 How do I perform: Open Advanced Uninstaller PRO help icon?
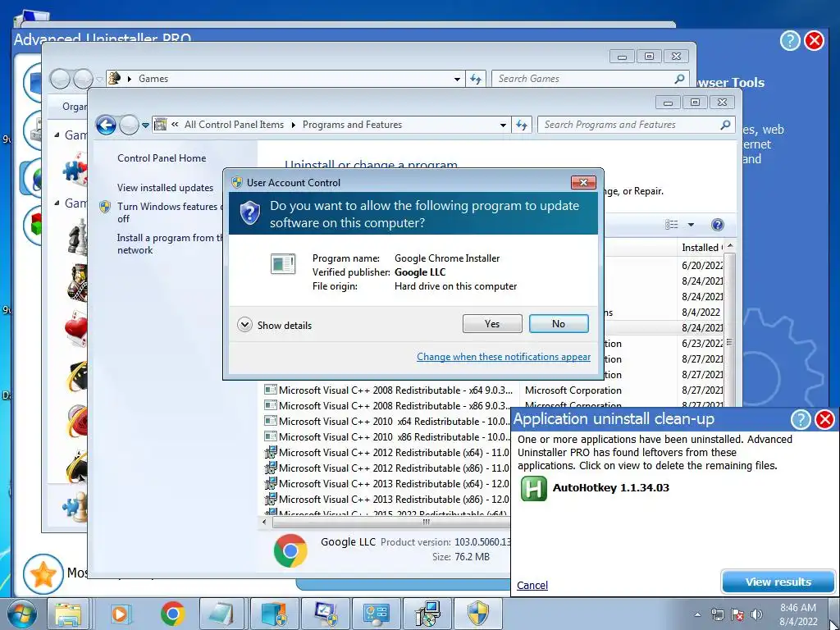pos(790,41)
